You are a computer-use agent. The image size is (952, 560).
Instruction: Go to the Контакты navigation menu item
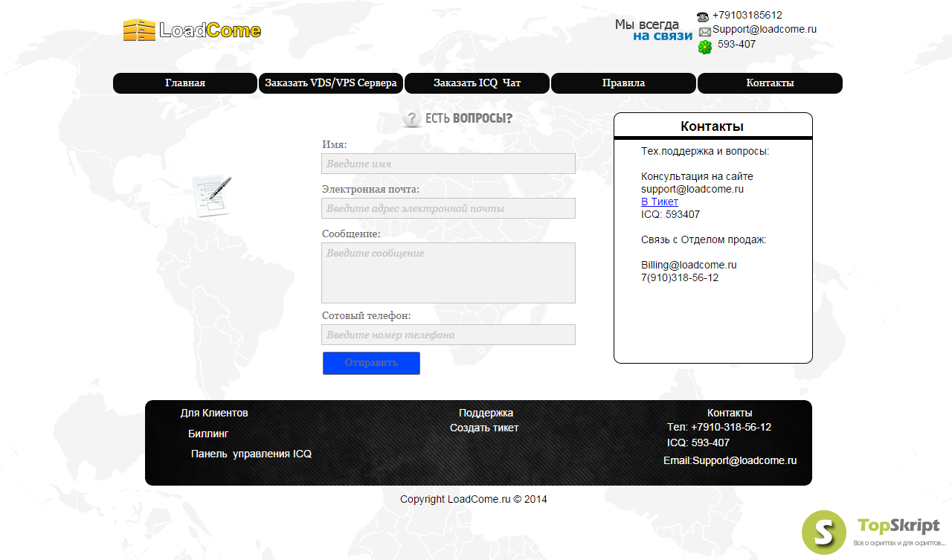[x=770, y=83]
